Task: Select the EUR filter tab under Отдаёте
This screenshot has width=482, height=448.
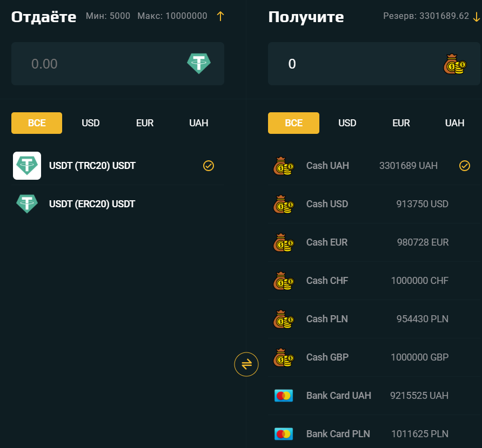Action: point(145,123)
